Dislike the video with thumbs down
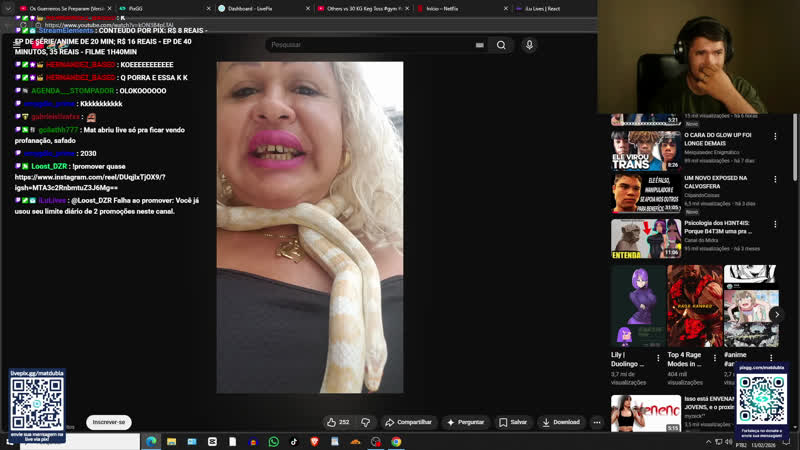 click(365, 422)
